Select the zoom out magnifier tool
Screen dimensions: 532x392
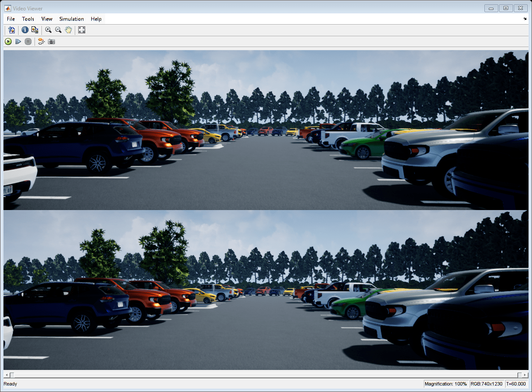pos(58,30)
